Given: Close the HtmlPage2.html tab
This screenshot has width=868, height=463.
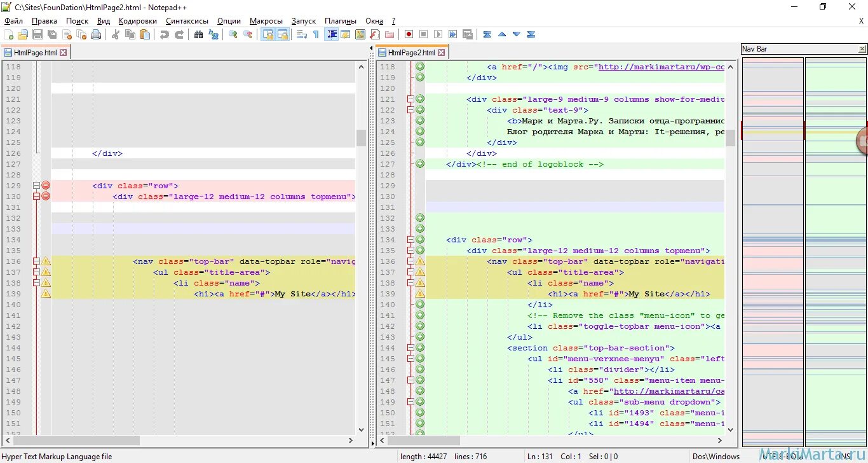Looking at the screenshot, I should (x=441, y=53).
